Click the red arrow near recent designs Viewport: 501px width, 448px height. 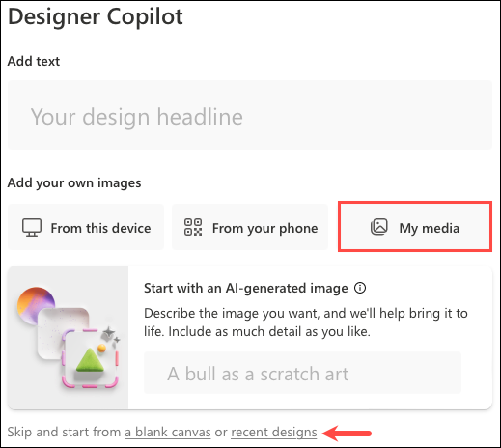click(x=347, y=434)
